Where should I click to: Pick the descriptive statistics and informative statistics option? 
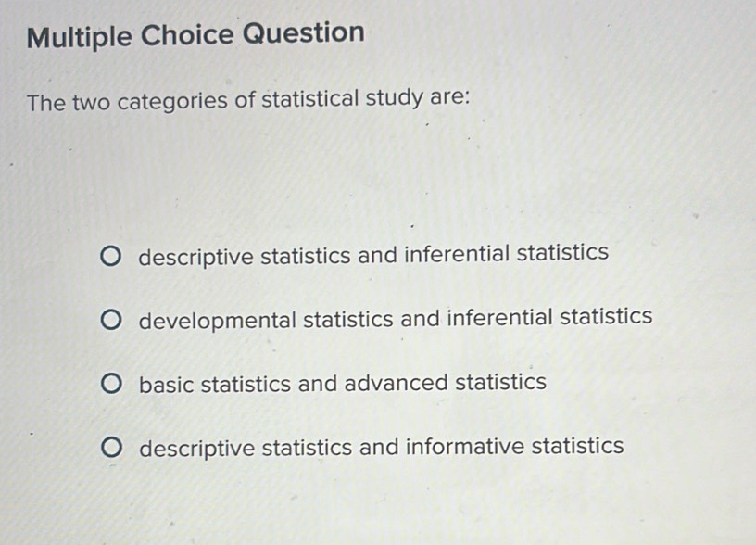coord(380,447)
